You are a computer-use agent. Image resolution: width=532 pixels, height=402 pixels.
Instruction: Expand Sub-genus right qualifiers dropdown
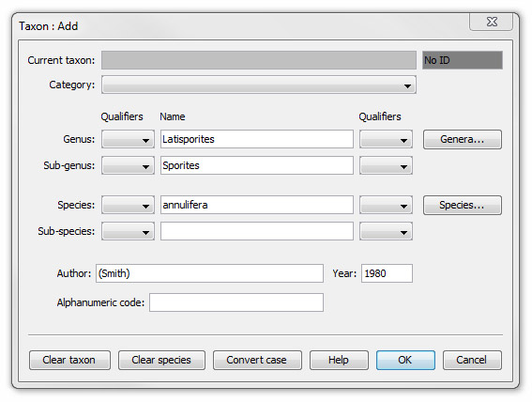coord(387,165)
